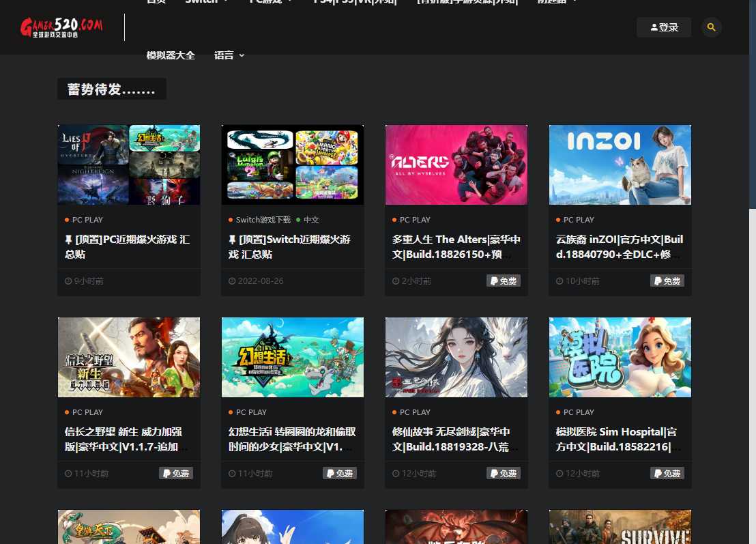This screenshot has height=544, width=756.
Task: Click the 幻想生活i cover thumbnail
Action: pyautogui.click(x=292, y=357)
